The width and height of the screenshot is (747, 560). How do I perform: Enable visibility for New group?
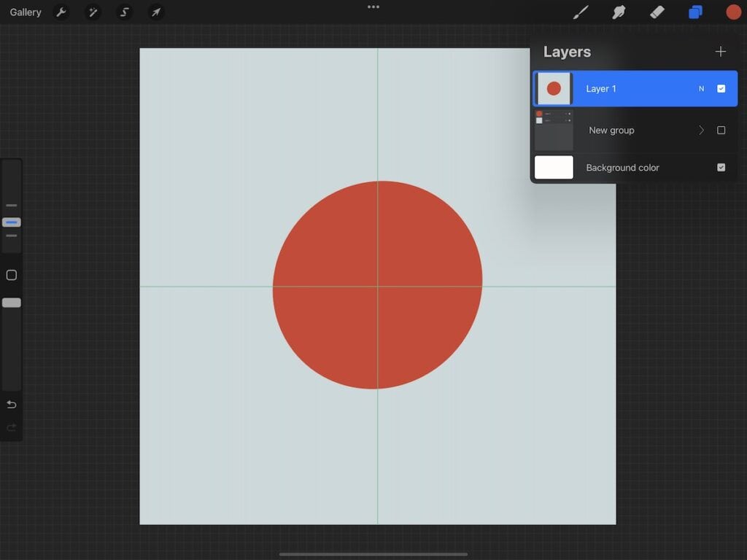721,130
